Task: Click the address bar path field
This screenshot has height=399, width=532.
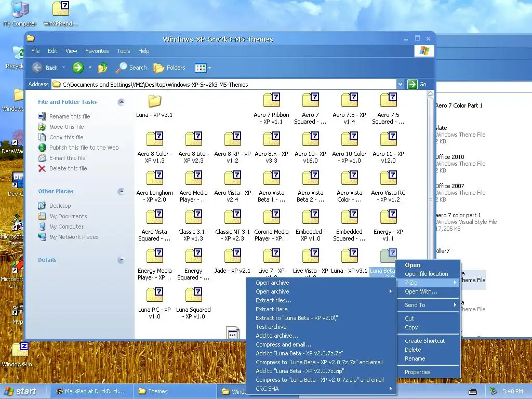Action: tap(224, 85)
